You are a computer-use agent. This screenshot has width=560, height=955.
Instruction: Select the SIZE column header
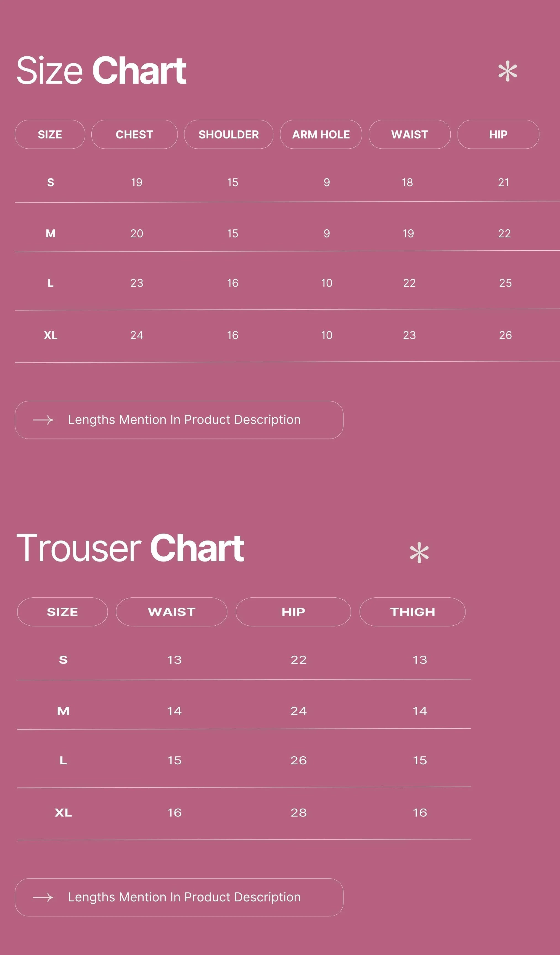click(50, 134)
